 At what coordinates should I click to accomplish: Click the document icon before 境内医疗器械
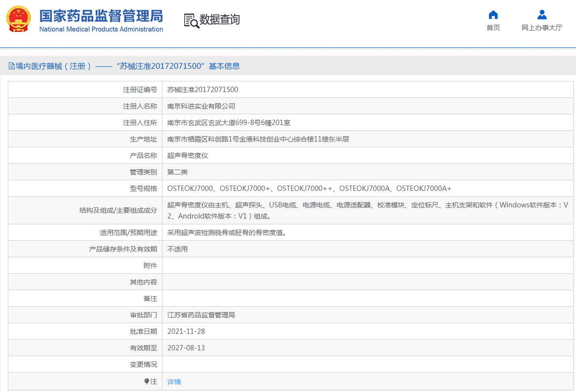12,66
